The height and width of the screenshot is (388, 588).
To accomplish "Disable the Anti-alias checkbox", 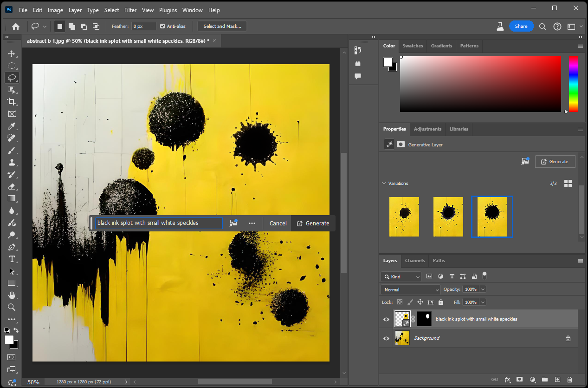I will pyautogui.click(x=162, y=26).
